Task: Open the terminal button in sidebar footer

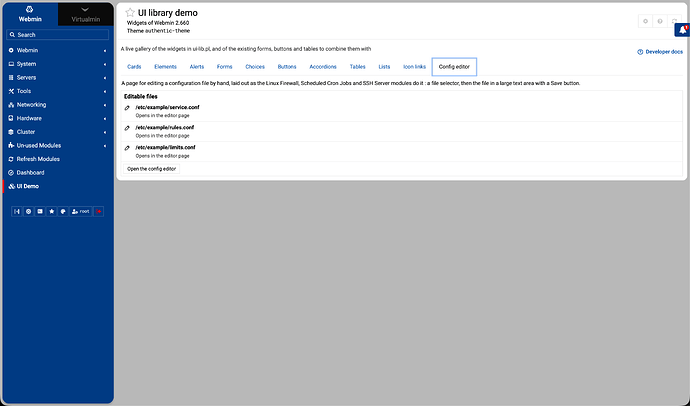Action: click(40, 212)
